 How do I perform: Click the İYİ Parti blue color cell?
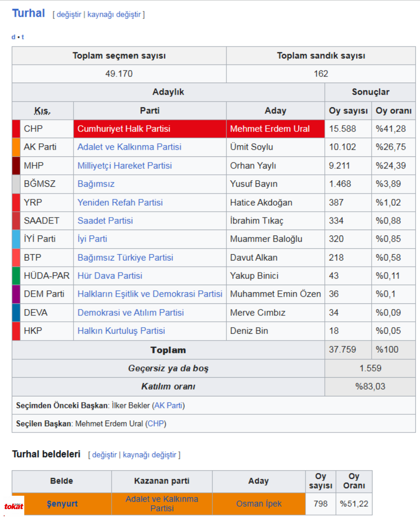pyautogui.click(x=16, y=239)
